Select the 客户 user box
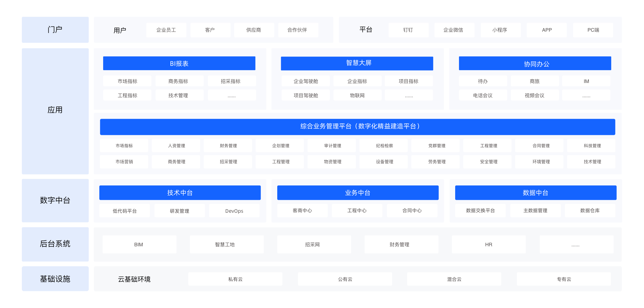The width and height of the screenshot is (644, 308). (210, 30)
